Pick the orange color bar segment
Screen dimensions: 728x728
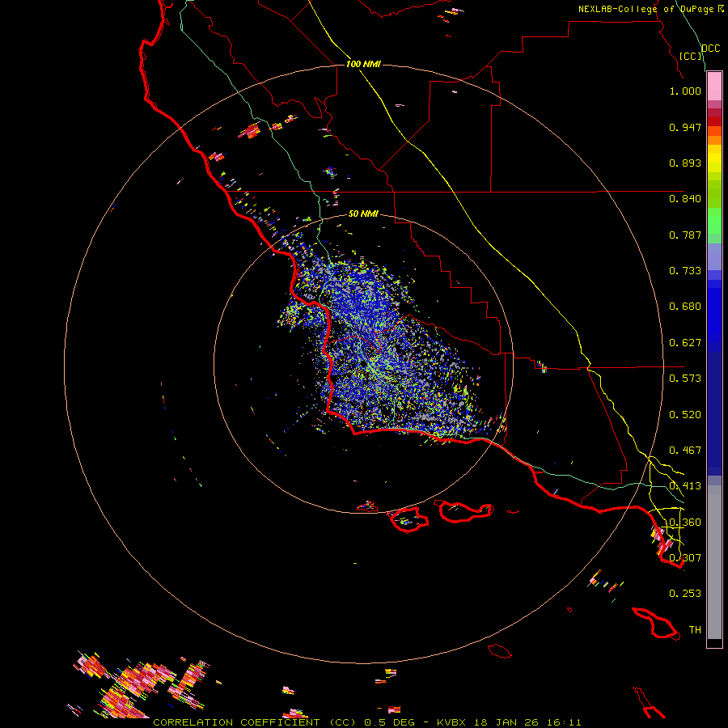pyautogui.click(x=714, y=140)
